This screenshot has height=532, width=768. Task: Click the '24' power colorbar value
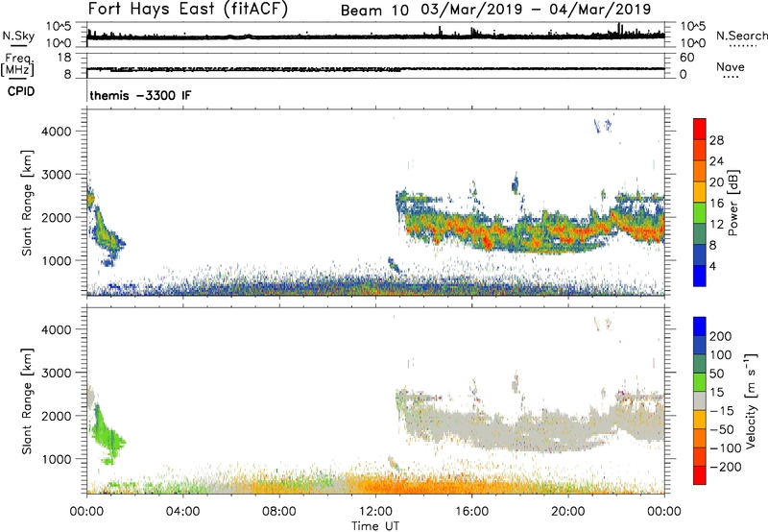click(716, 161)
